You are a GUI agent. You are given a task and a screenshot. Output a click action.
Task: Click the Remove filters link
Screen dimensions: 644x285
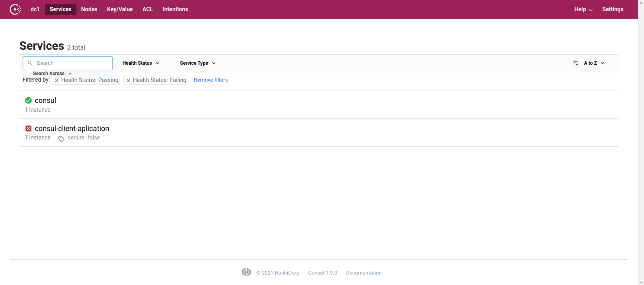pyautogui.click(x=211, y=80)
